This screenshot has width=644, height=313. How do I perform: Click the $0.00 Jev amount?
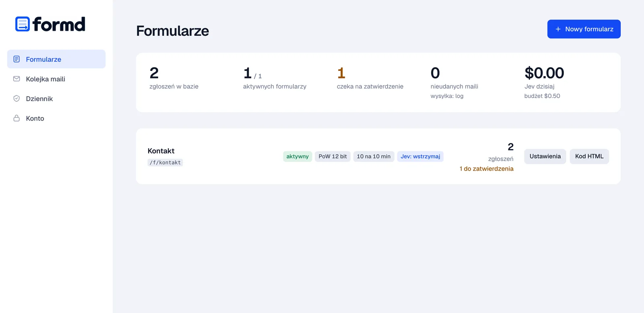pyautogui.click(x=544, y=73)
